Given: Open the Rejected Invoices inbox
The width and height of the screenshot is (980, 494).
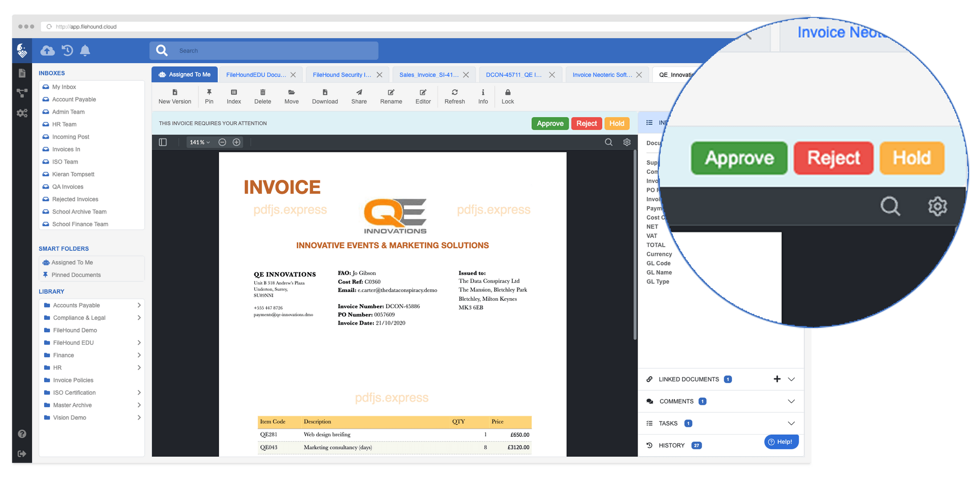Looking at the screenshot, I should click(75, 199).
